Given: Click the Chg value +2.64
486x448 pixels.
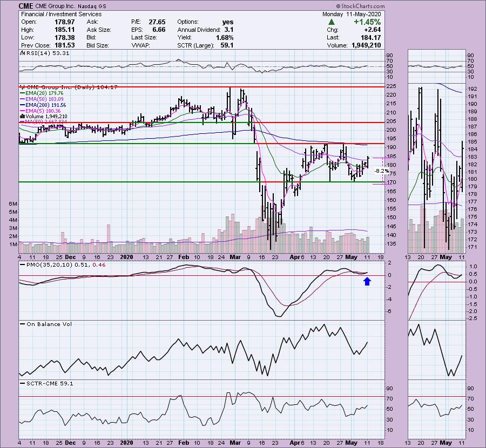Looking at the screenshot, I should pos(372,30).
